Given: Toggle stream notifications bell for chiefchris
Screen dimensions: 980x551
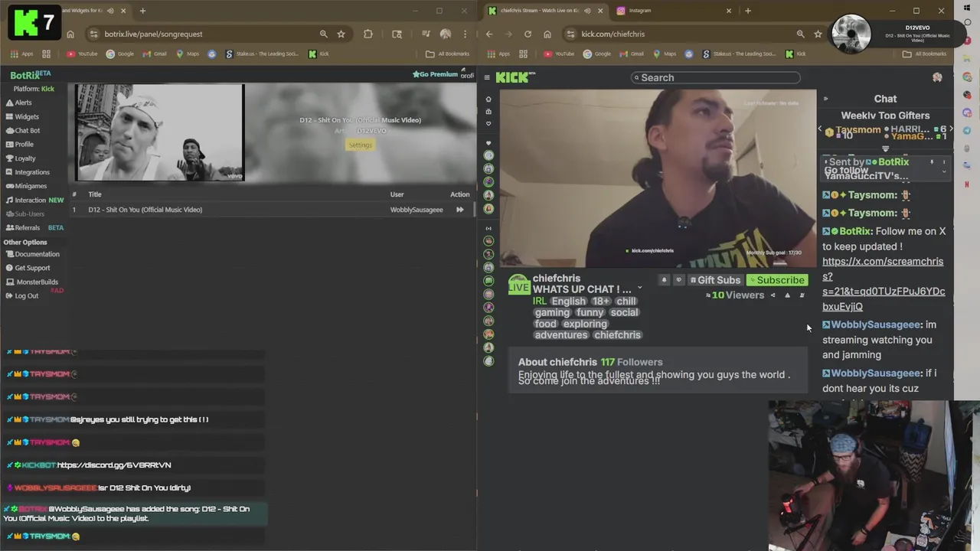Looking at the screenshot, I should click(x=664, y=280).
